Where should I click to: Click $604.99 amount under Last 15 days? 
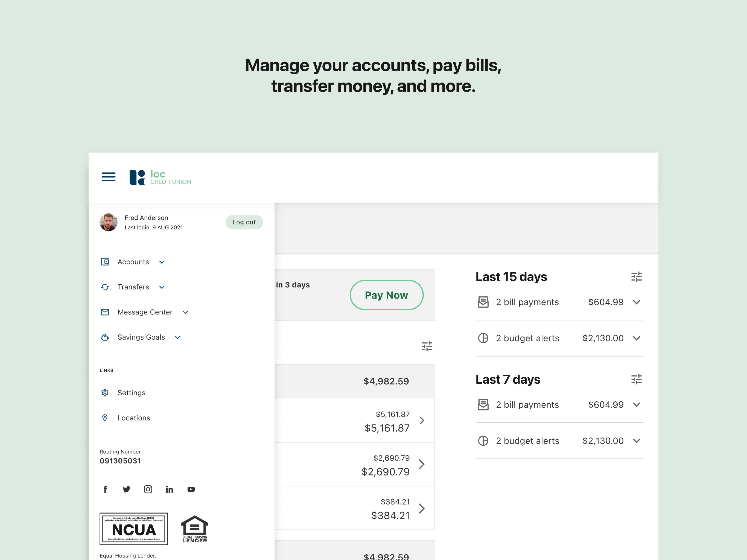606,302
